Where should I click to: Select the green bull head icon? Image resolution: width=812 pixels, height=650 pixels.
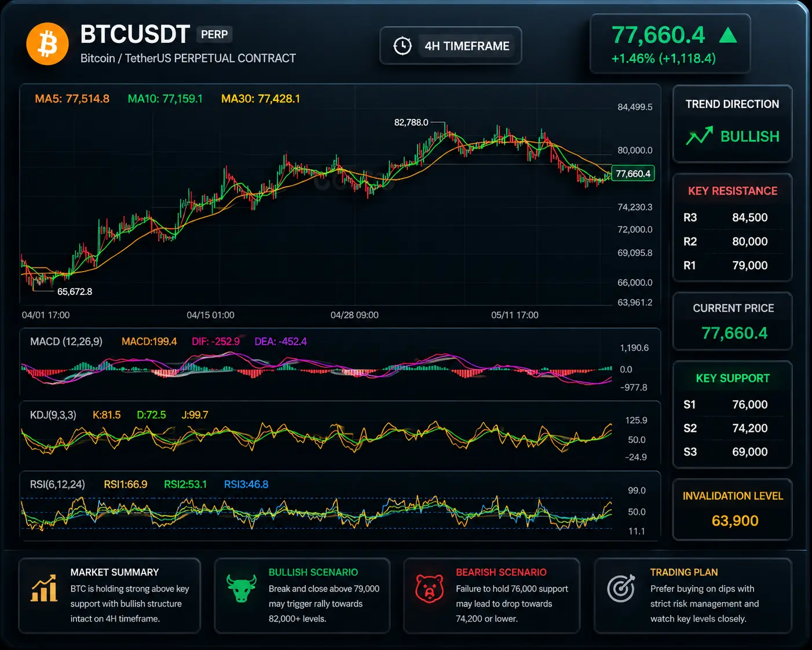[x=241, y=588]
